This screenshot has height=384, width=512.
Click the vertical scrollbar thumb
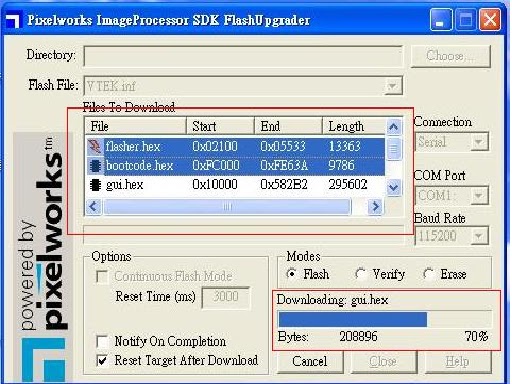pyautogui.click(x=394, y=149)
